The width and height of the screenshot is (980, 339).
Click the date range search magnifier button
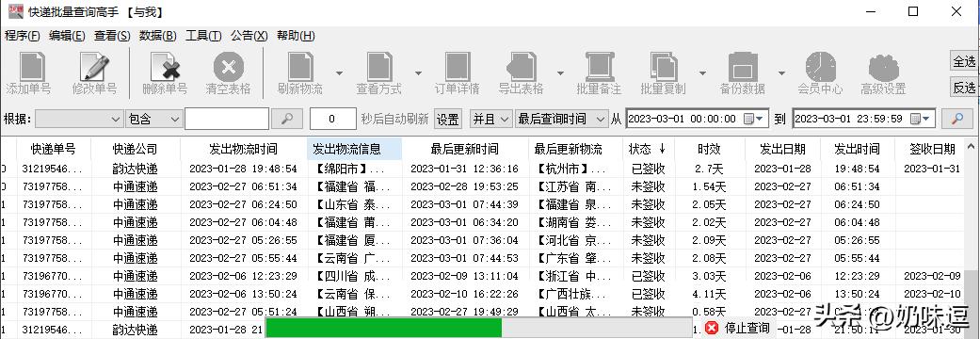pos(956,119)
